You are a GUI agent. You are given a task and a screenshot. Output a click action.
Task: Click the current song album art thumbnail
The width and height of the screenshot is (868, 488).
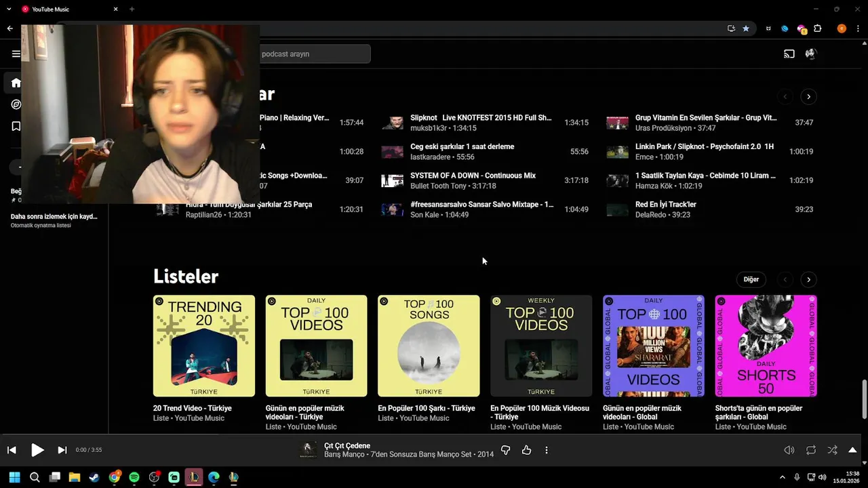[x=309, y=450]
